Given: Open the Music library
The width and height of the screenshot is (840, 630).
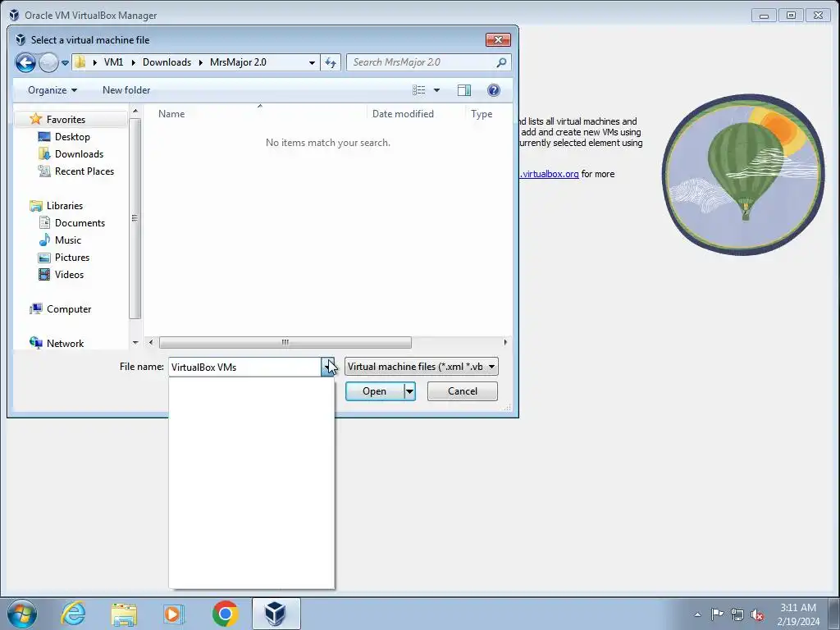Looking at the screenshot, I should pos(67,240).
